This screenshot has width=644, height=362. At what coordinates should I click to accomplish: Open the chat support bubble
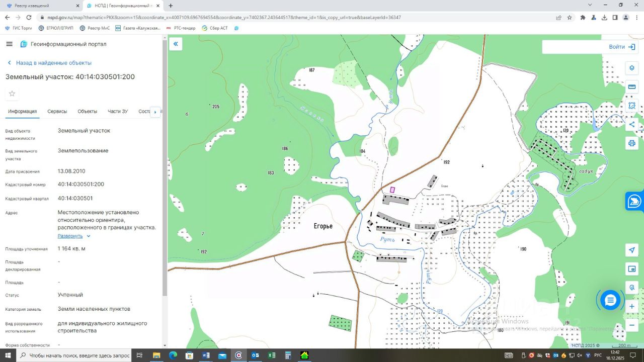[x=610, y=300]
